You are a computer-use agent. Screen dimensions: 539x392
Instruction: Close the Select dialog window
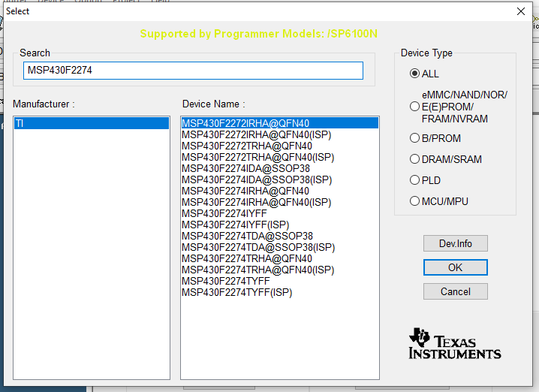pyautogui.click(x=521, y=11)
